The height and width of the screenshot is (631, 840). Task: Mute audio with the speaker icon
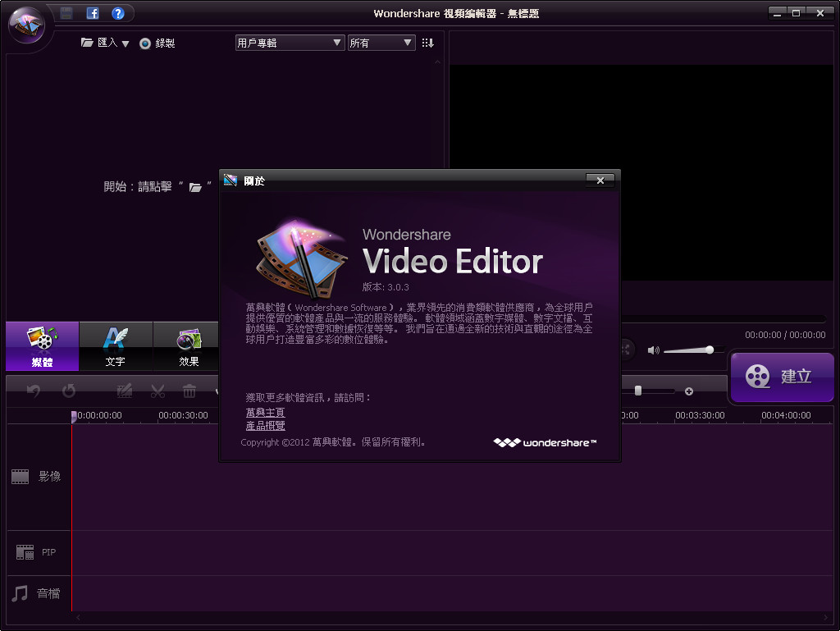[x=653, y=350]
